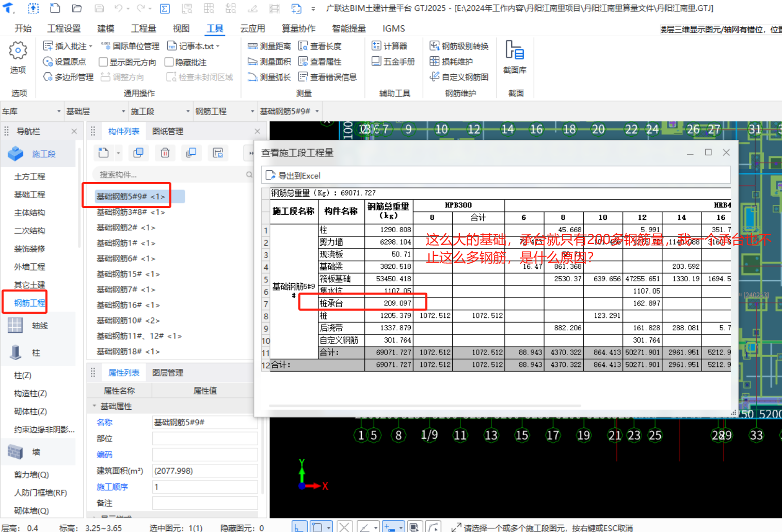The height and width of the screenshot is (532, 782).
Task: Select the 测量面积 tool
Action: [x=269, y=61]
